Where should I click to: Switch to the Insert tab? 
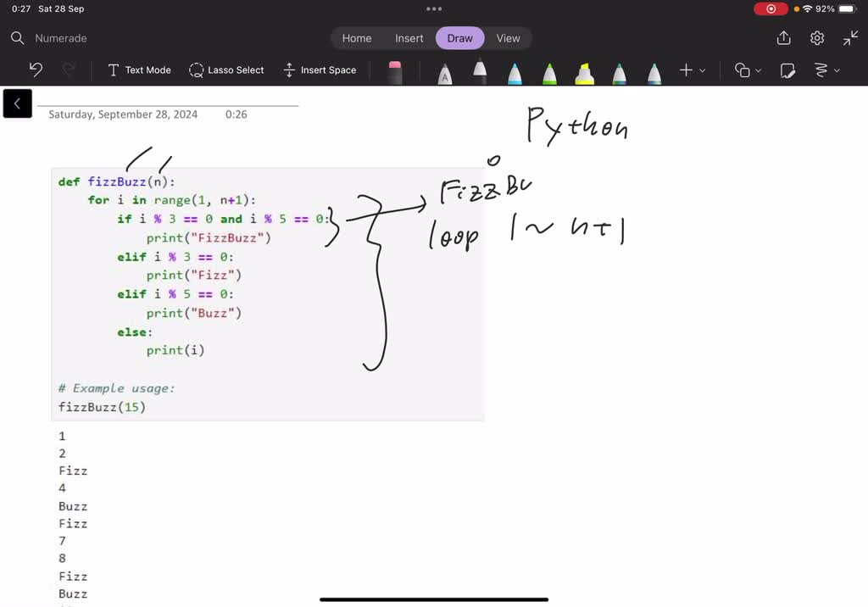tap(409, 38)
